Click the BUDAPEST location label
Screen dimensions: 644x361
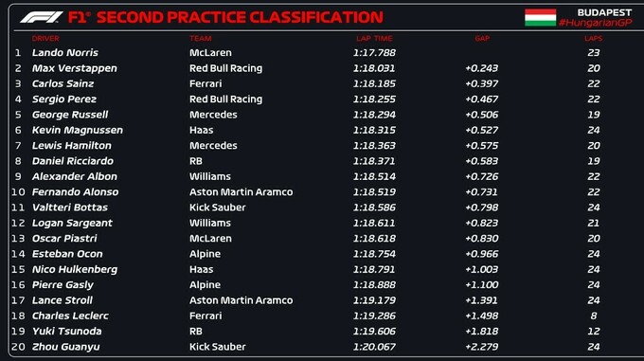[x=604, y=12]
